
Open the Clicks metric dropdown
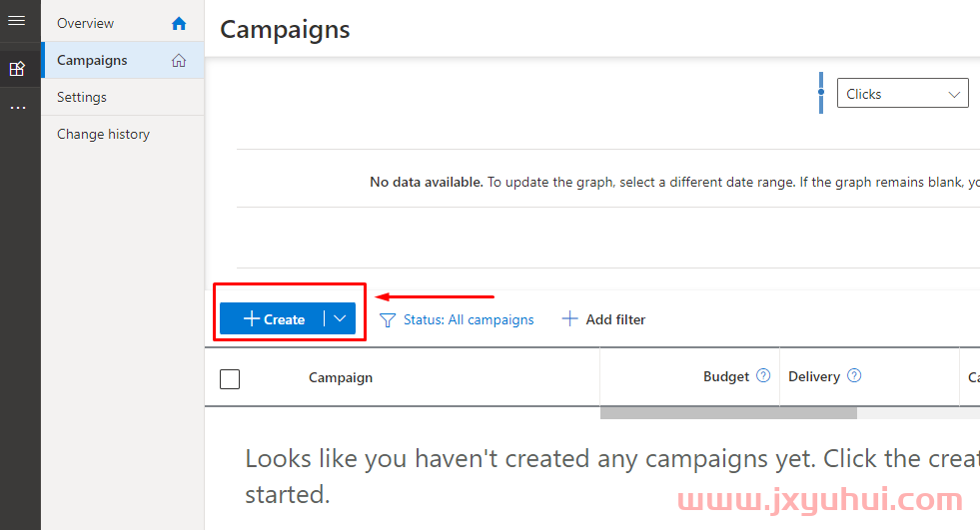coord(902,94)
